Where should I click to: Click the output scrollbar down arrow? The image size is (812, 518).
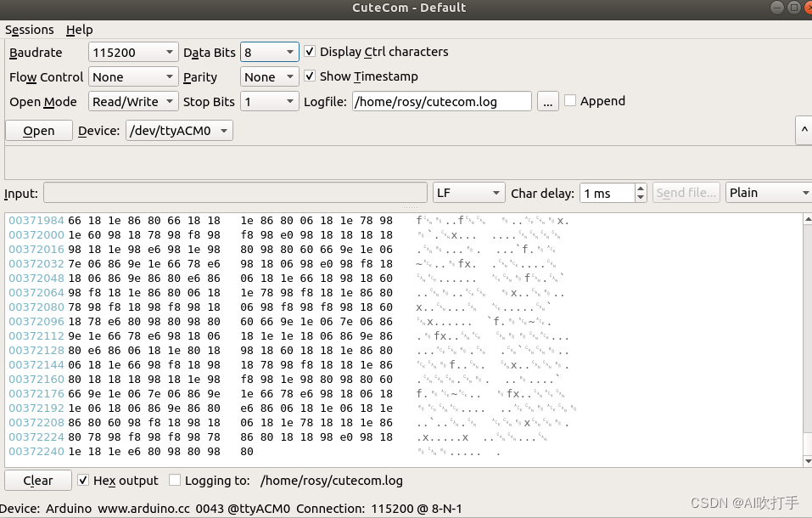[x=808, y=461]
